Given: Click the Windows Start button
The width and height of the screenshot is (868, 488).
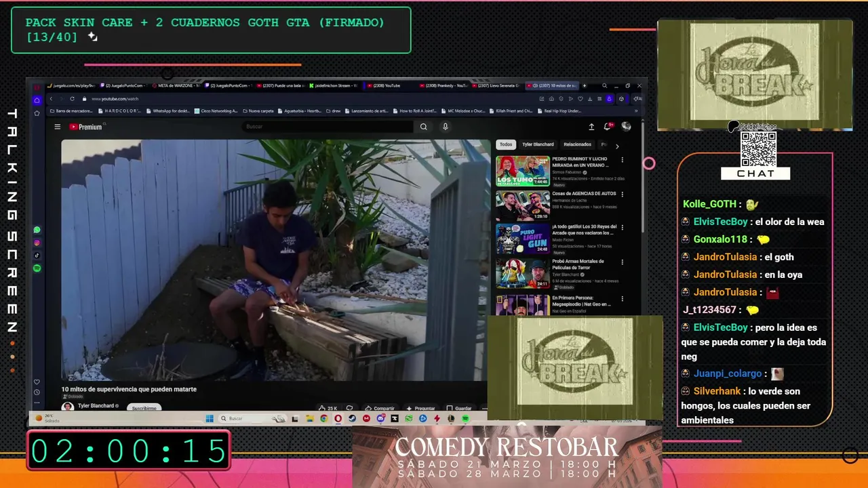Looking at the screenshot, I should 210,419.
